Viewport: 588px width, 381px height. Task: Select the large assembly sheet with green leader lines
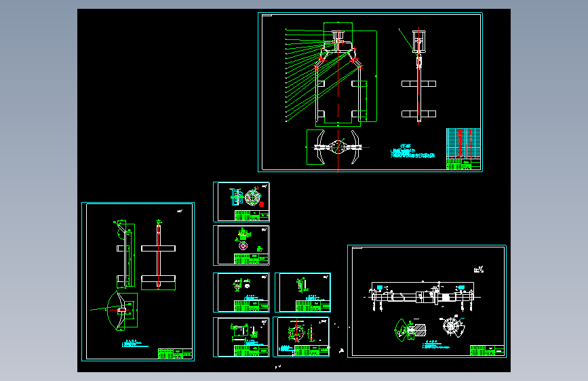point(370,92)
